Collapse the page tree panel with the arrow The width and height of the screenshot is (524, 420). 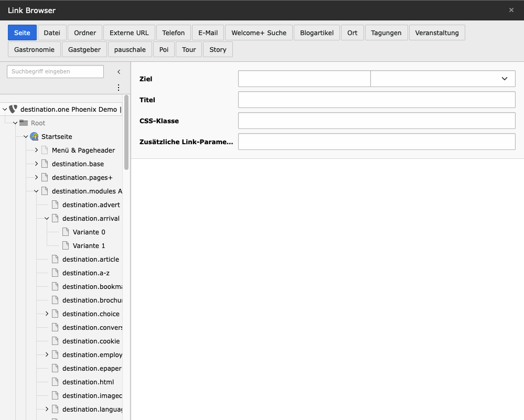pos(119,71)
